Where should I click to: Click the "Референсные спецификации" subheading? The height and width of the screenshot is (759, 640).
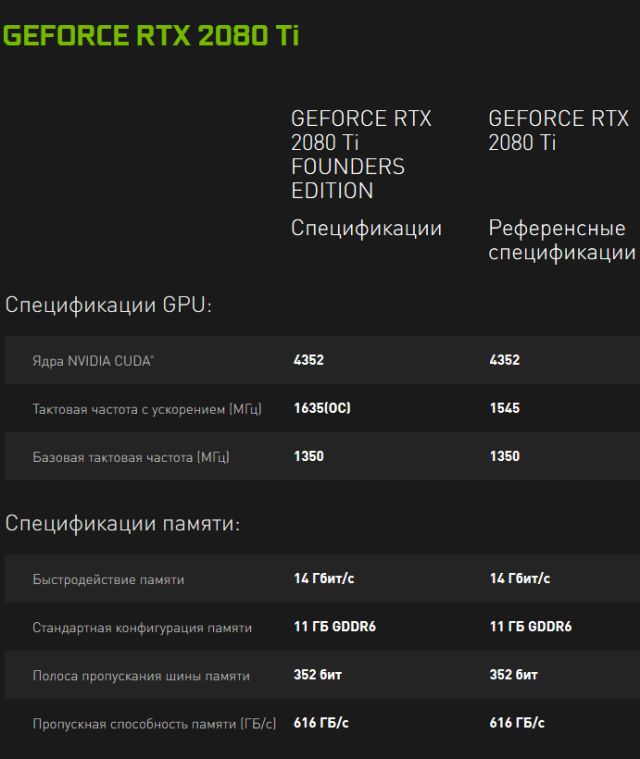click(561, 240)
